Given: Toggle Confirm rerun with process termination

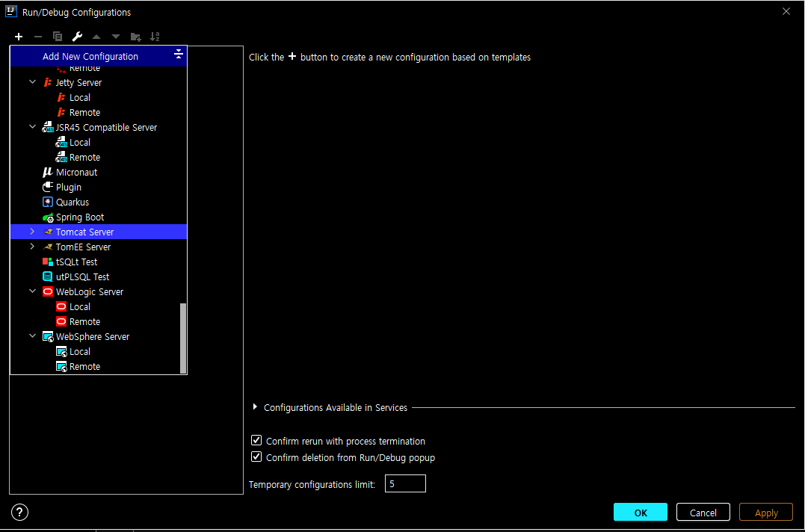Looking at the screenshot, I should tap(256, 440).
